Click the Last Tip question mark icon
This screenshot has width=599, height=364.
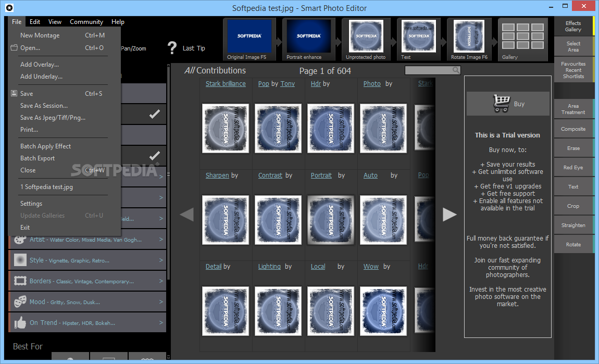[172, 48]
